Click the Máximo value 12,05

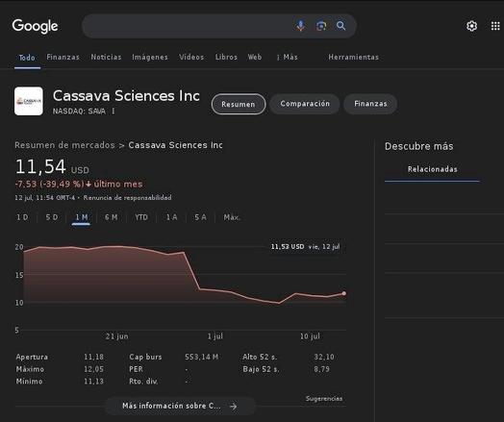tap(93, 369)
